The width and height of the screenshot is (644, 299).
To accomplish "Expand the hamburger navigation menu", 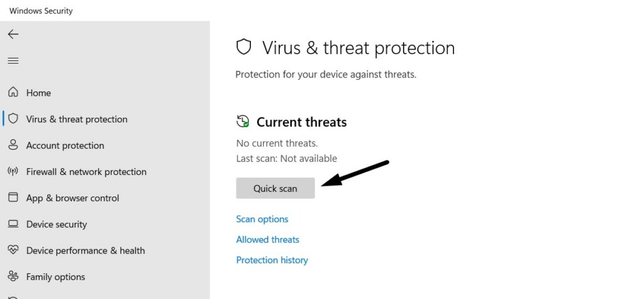I will 13,60.
